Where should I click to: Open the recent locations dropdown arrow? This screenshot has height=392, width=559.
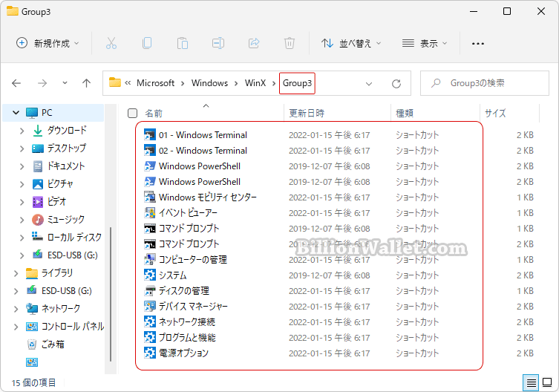click(65, 83)
